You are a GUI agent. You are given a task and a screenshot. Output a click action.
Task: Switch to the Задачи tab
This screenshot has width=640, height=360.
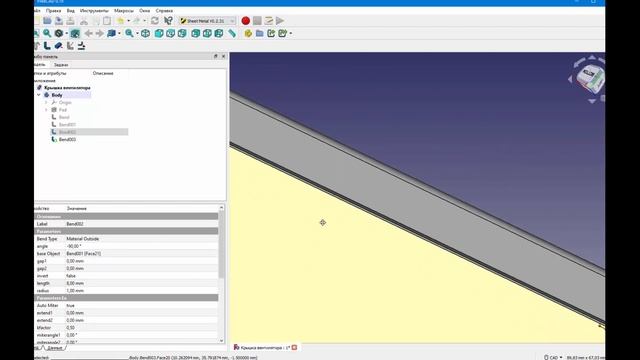(x=61, y=65)
